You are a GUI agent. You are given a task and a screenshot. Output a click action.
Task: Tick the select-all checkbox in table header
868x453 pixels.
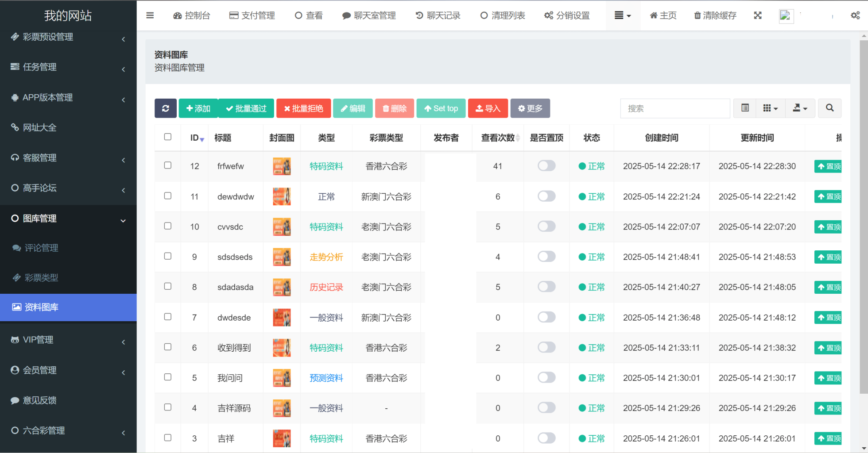click(x=167, y=137)
